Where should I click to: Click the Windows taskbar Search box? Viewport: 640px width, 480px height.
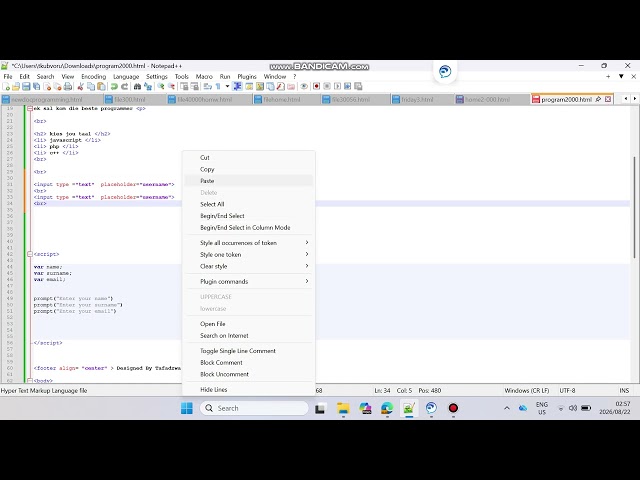click(254, 408)
